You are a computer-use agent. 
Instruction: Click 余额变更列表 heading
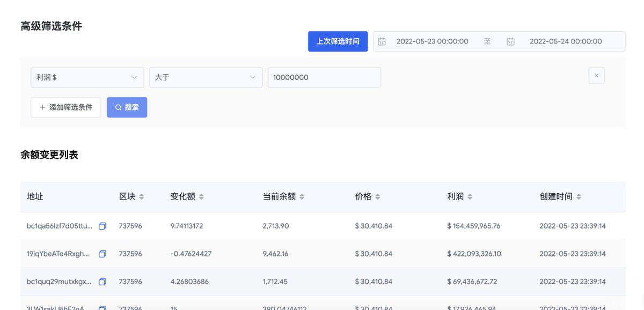[x=49, y=155]
